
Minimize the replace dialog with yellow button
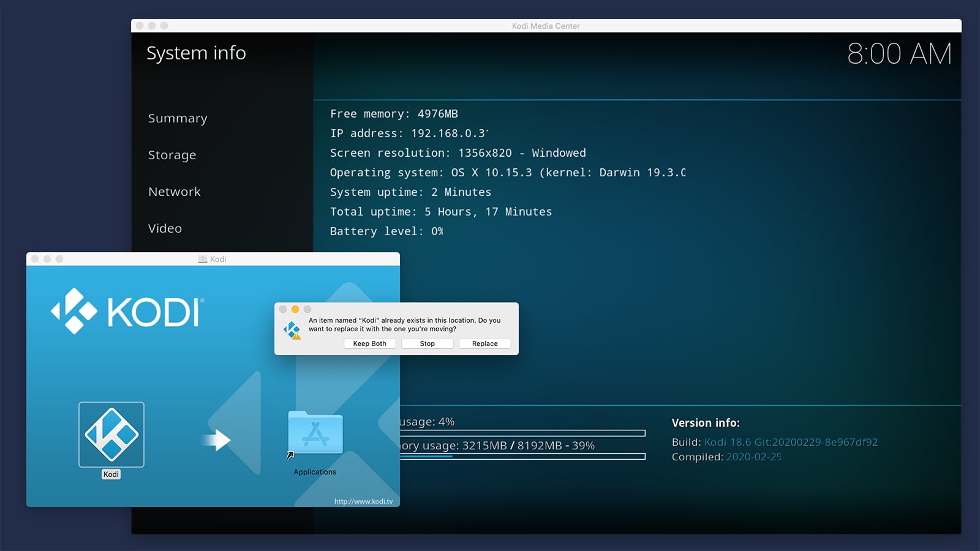click(295, 309)
